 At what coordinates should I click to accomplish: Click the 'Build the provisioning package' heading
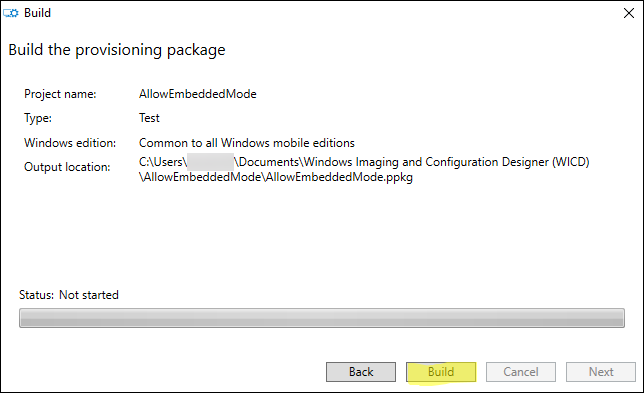[117, 50]
